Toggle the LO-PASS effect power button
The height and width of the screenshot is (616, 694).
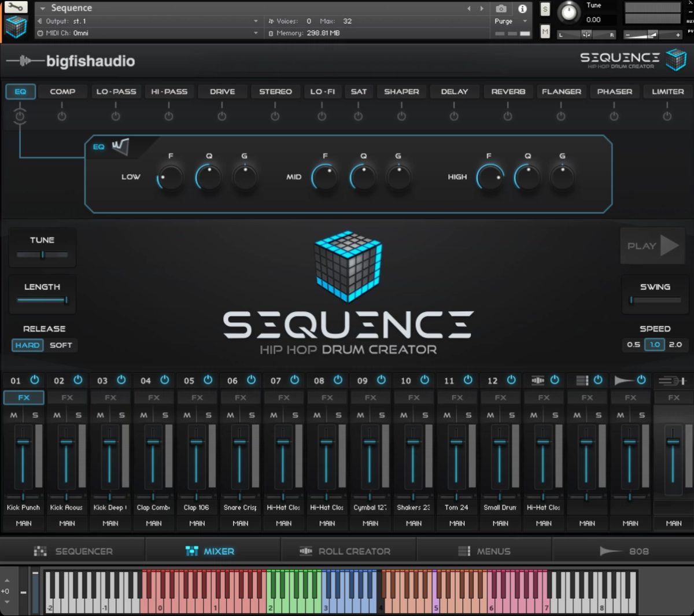tap(116, 116)
